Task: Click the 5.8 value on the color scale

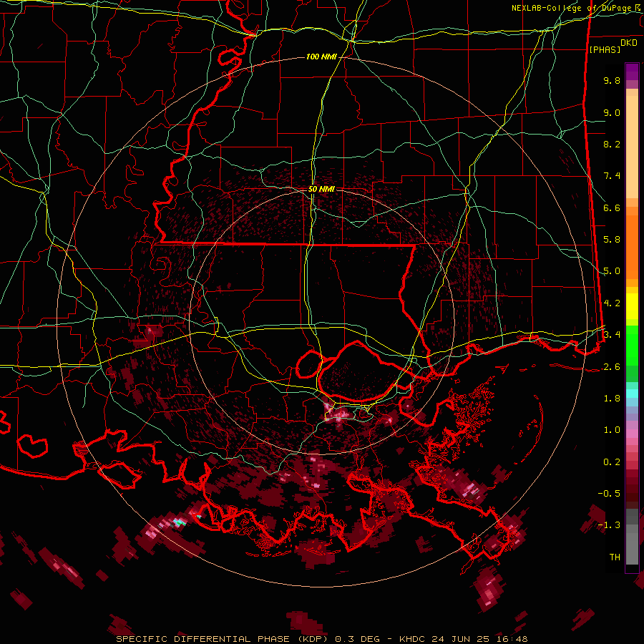Action: pos(612,240)
